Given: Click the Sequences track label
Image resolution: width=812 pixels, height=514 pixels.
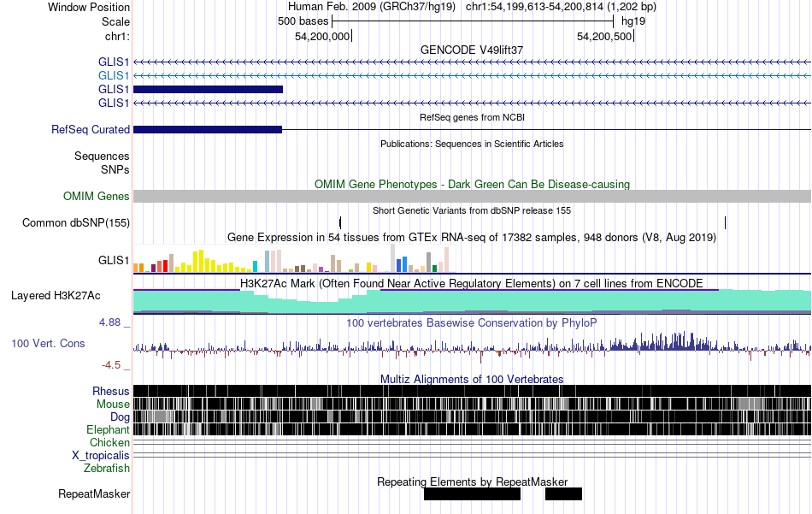Looking at the screenshot, I should click(x=102, y=156).
